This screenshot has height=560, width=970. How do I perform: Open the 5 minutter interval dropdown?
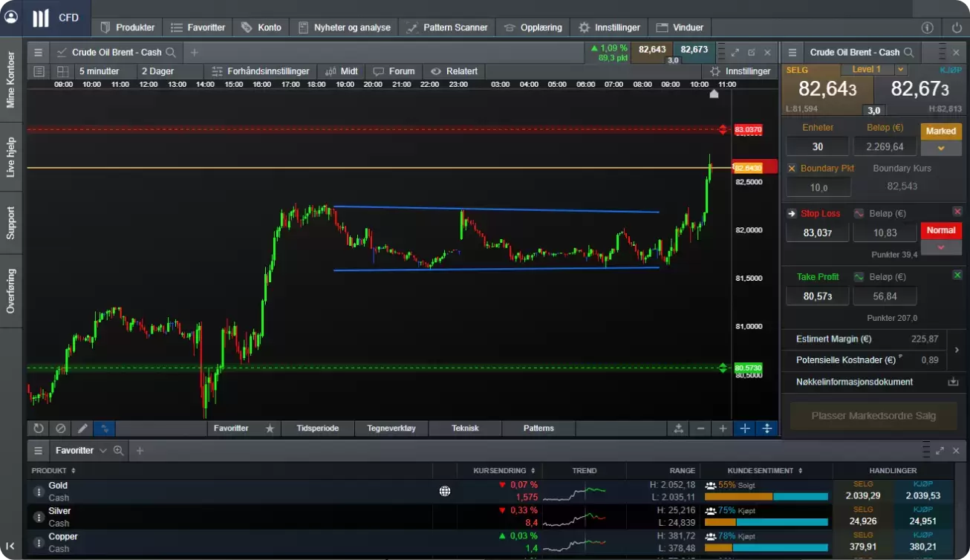tap(99, 71)
